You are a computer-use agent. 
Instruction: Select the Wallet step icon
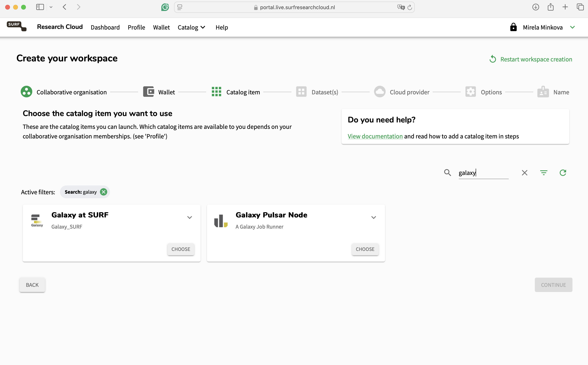pos(149,92)
